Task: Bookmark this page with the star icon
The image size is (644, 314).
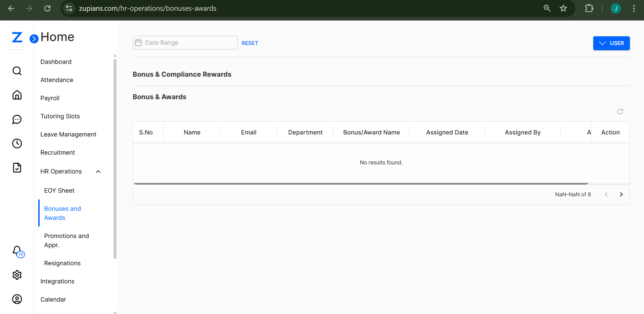Action: coord(563,8)
